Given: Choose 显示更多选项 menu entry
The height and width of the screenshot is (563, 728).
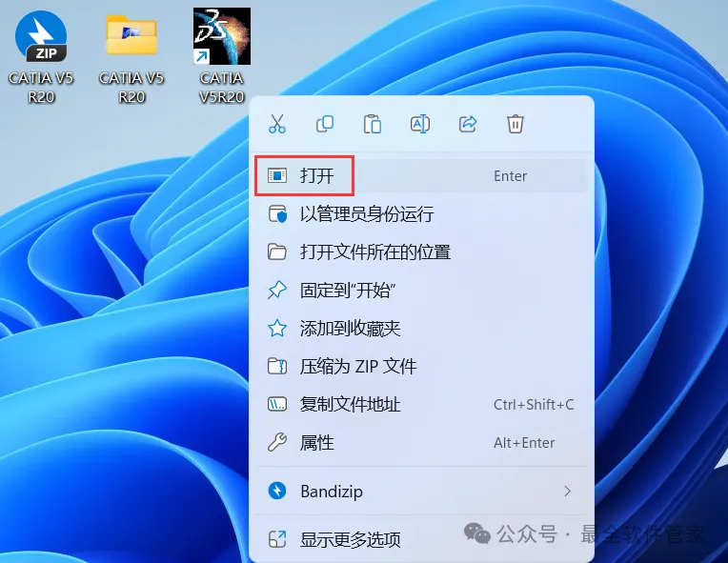Looking at the screenshot, I should pos(421,539).
